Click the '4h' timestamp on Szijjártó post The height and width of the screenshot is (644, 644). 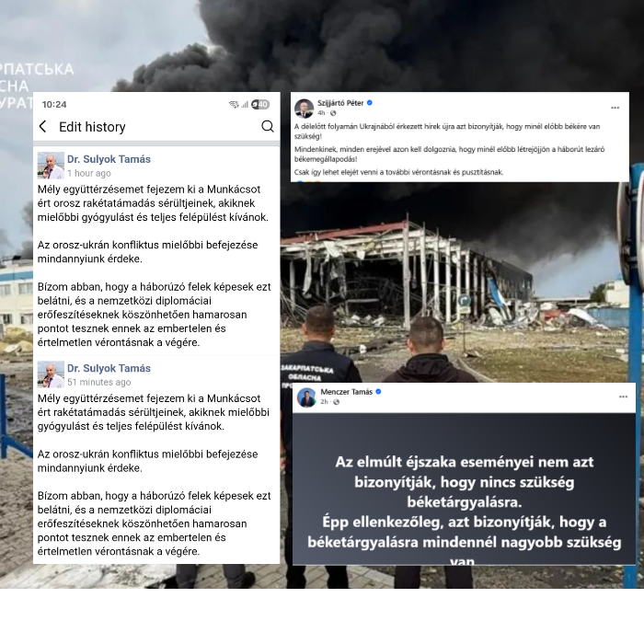pos(321,113)
